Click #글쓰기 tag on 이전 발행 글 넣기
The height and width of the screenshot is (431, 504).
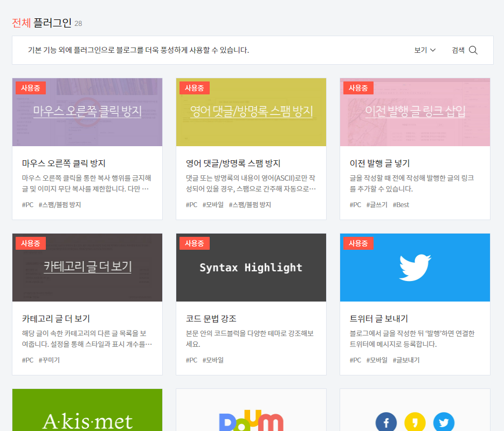[x=377, y=205]
